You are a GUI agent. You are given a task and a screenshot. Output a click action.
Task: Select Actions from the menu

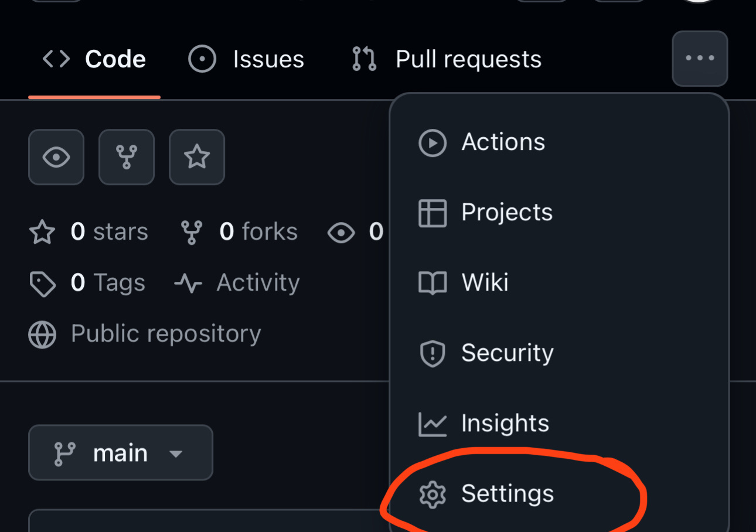point(559,142)
